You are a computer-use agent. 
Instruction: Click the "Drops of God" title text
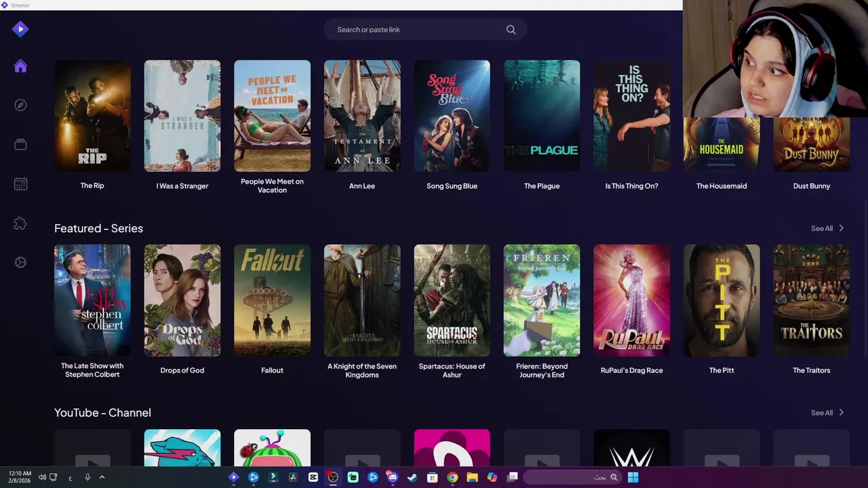point(182,370)
